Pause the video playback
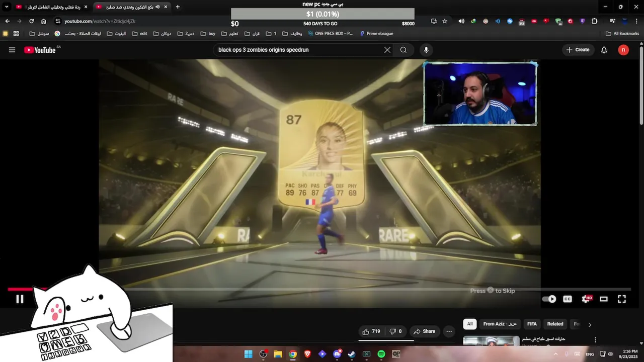The width and height of the screenshot is (644, 362). 20,299
